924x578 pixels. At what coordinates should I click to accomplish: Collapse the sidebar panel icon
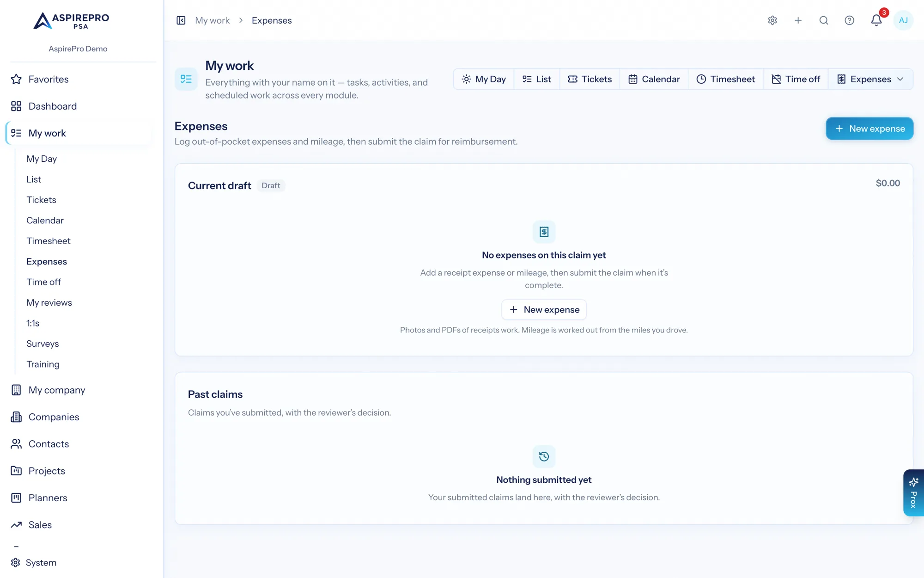coord(181,20)
